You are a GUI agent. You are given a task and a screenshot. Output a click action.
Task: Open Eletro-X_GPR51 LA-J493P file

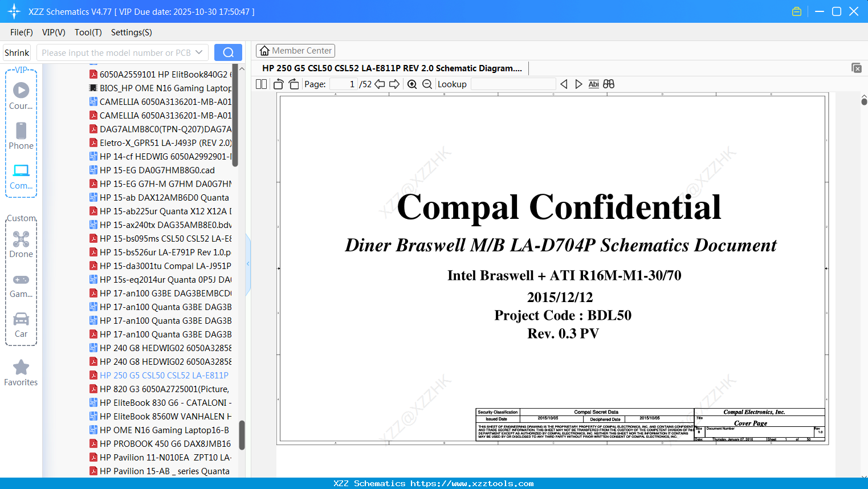pyautogui.click(x=160, y=142)
